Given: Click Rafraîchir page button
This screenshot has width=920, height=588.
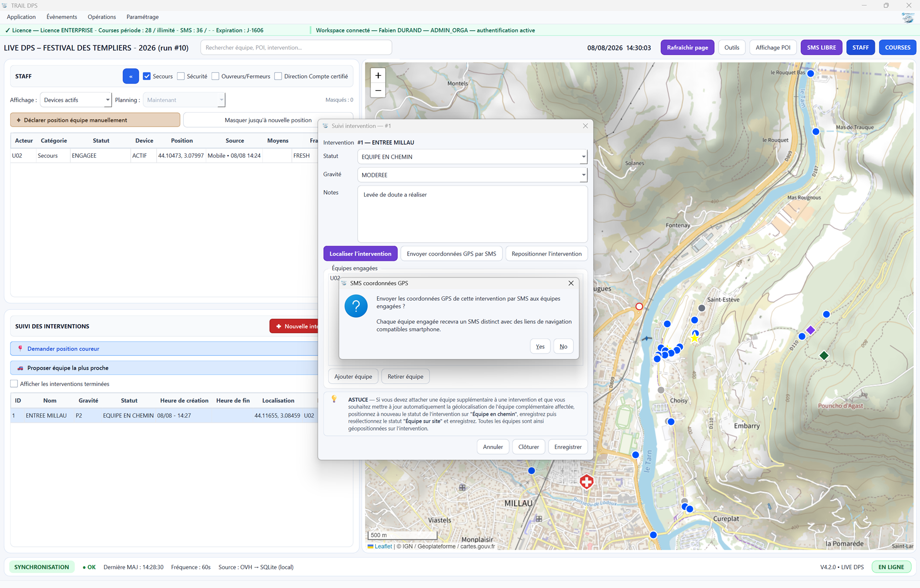Looking at the screenshot, I should (x=687, y=47).
